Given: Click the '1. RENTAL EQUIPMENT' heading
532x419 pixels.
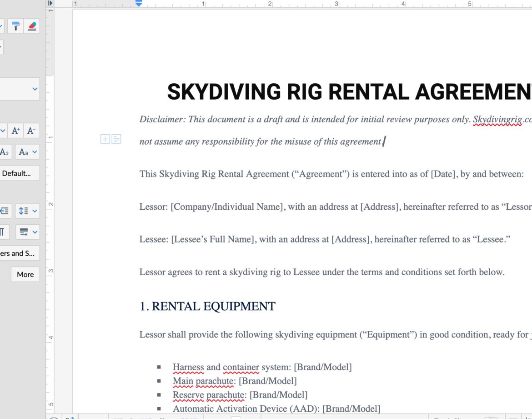Looking at the screenshot, I should 207,307.
